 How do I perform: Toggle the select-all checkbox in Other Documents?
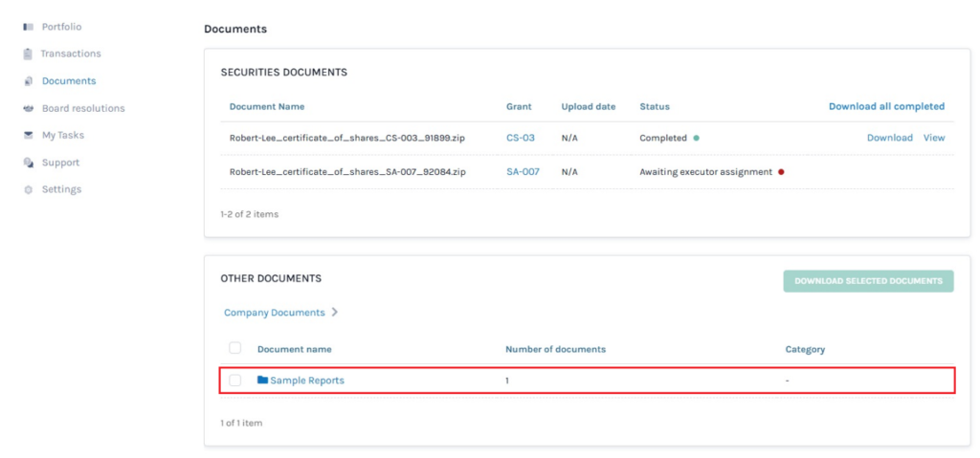coord(235,348)
